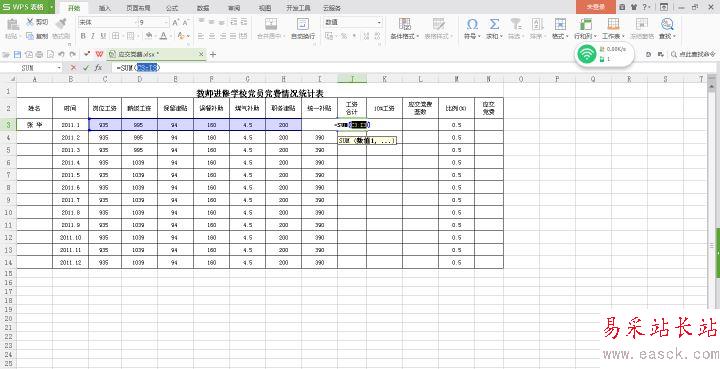Toggle Bold formatting
Viewport: 720px width, 369px height.
tap(83, 36)
